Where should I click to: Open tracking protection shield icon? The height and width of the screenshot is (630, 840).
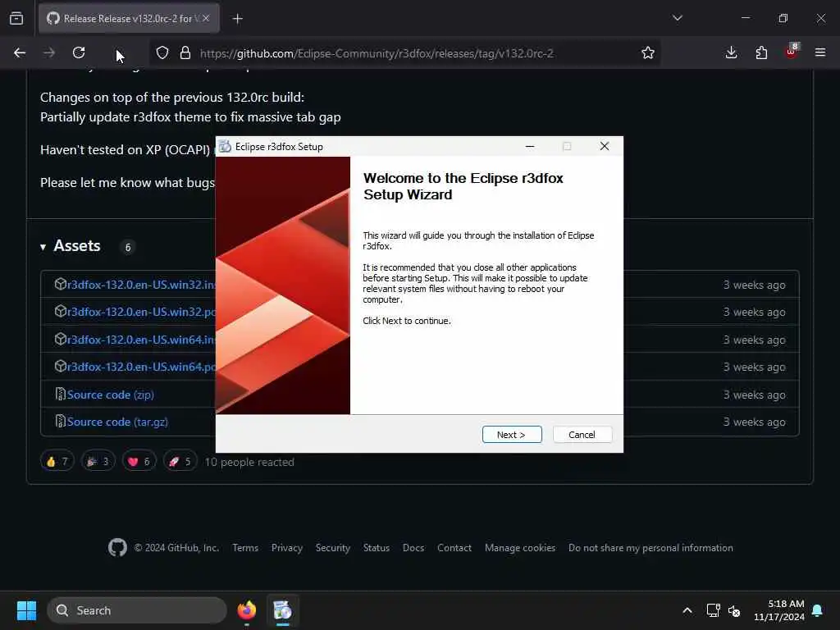click(x=162, y=52)
